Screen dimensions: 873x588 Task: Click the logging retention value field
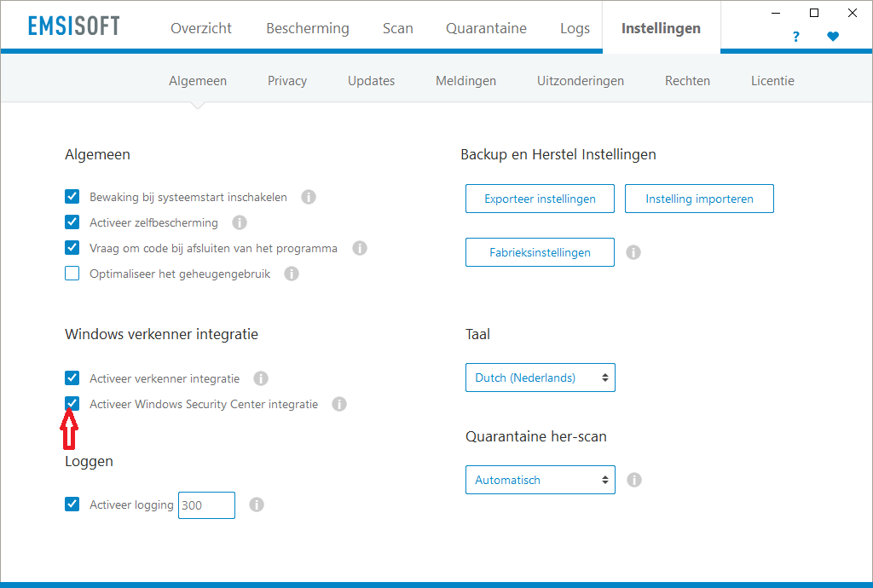[x=206, y=504]
